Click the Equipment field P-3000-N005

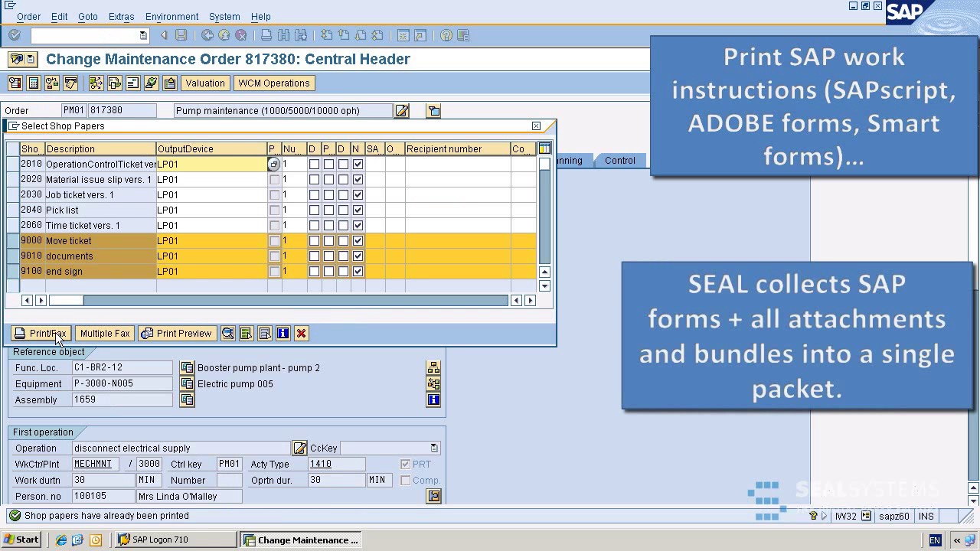click(x=122, y=384)
